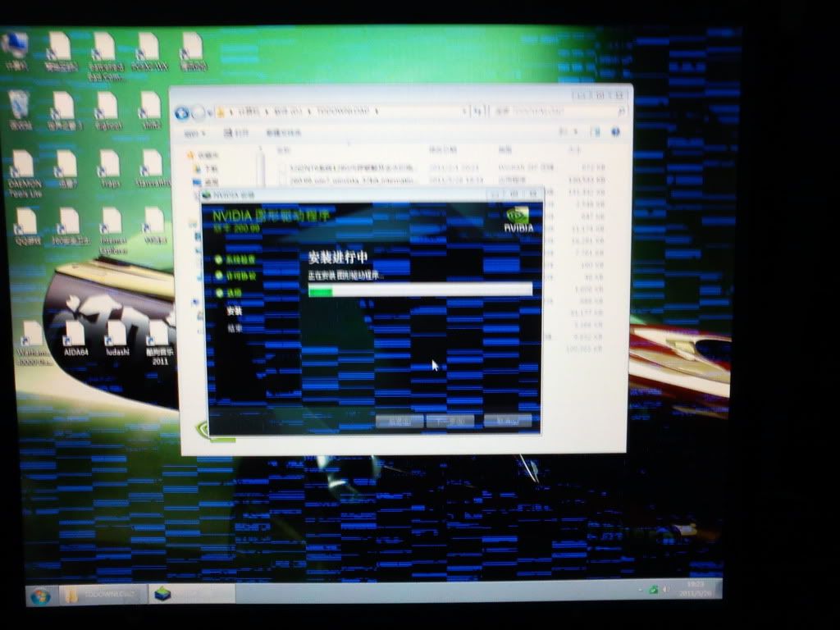Image resolution: width=840 pixels, height=630 pixels.
Task: Expand the address bar history dropdown arrow
Action: coord(464,112)
